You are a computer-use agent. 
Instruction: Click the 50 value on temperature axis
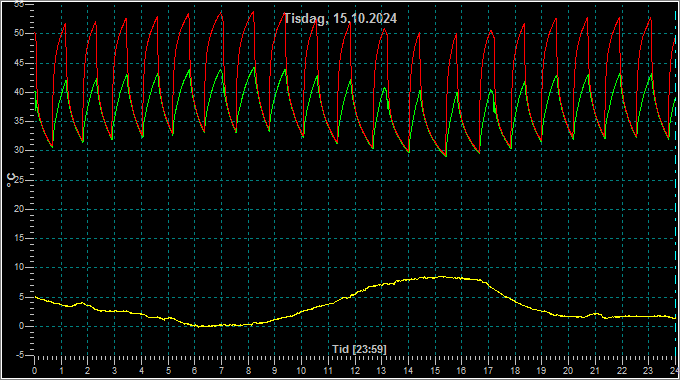pos(19,33)
